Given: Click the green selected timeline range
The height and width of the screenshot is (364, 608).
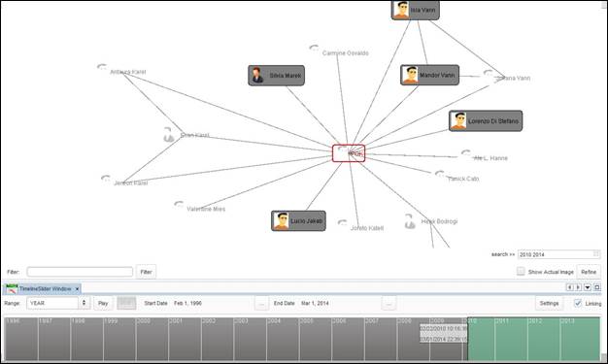Looking at the screenshot, I should click(533, 339).
